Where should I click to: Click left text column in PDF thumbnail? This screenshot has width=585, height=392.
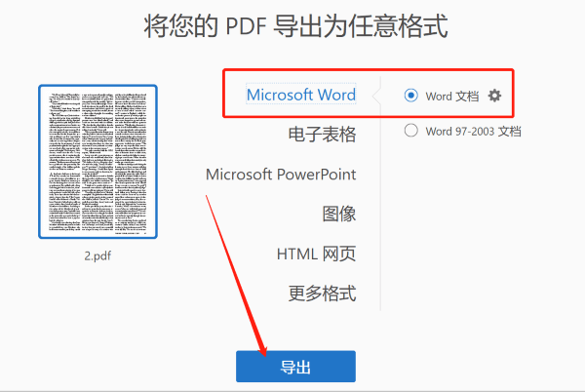click(x=61, y=162)
